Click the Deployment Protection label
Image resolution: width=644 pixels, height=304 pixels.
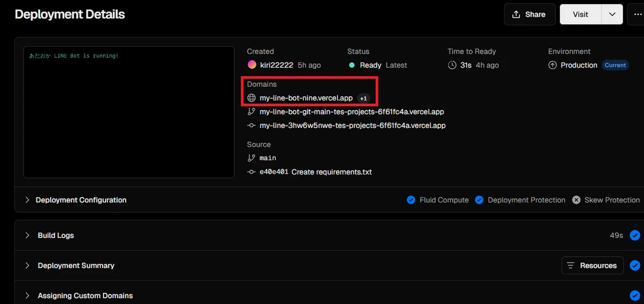pos(526,200)
